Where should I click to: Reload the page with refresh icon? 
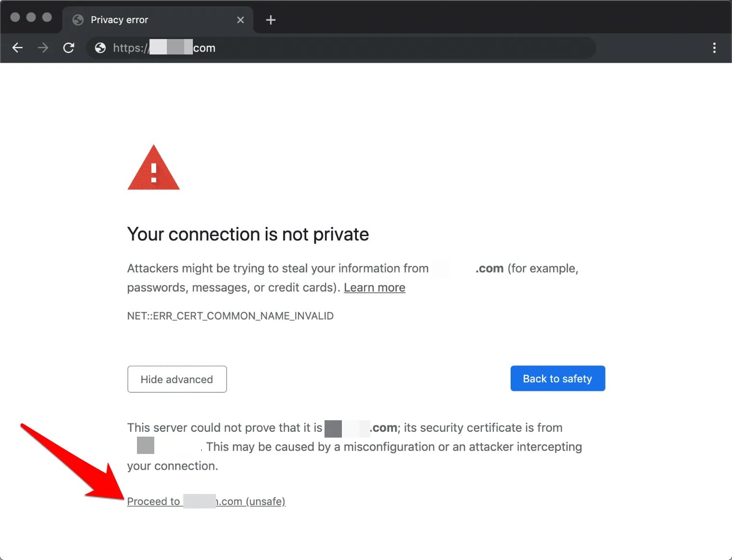click(69, 48)
